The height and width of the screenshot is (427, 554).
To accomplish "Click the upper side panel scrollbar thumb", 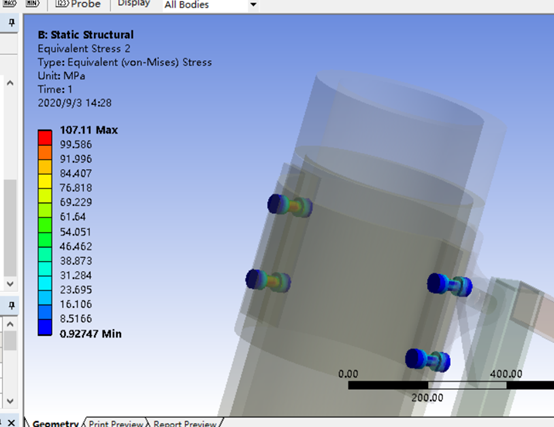I will [10, 228].
